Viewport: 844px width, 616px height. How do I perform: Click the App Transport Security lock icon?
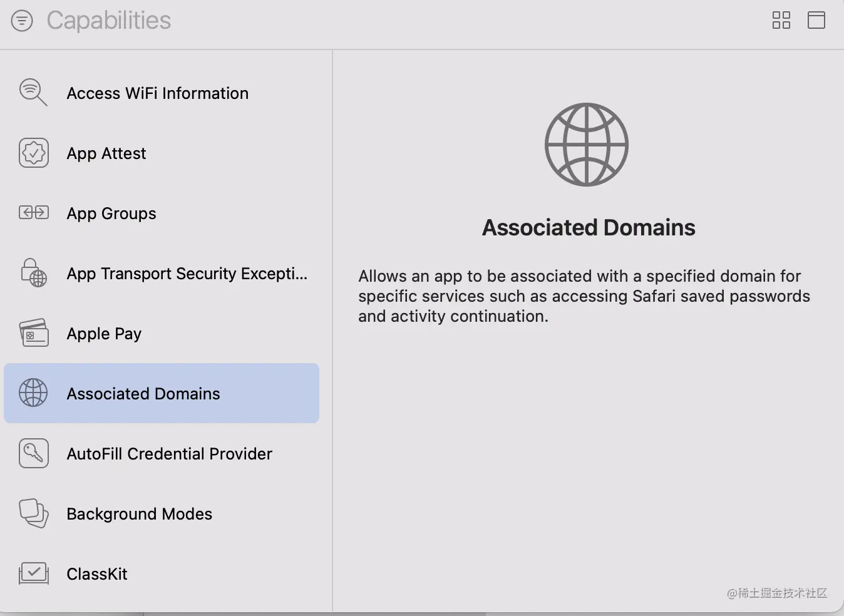tap(34, 273)
